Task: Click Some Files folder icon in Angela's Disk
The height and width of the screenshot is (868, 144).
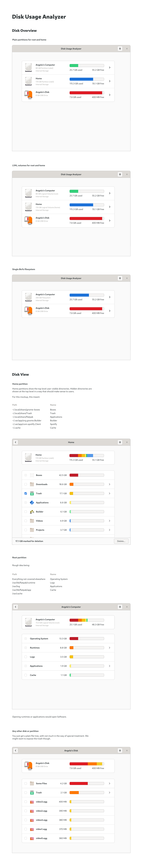Action: (32, 783)
